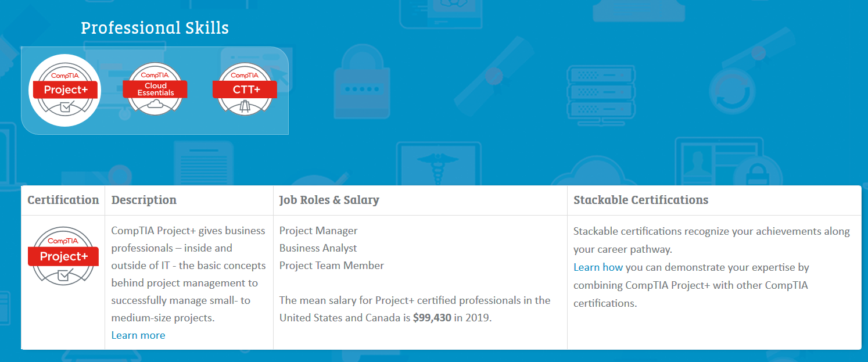The width and height of the screenshot is (868, 362).
Task: Select the Cloud Essentials certification badge
Action: tap(155, 89)
